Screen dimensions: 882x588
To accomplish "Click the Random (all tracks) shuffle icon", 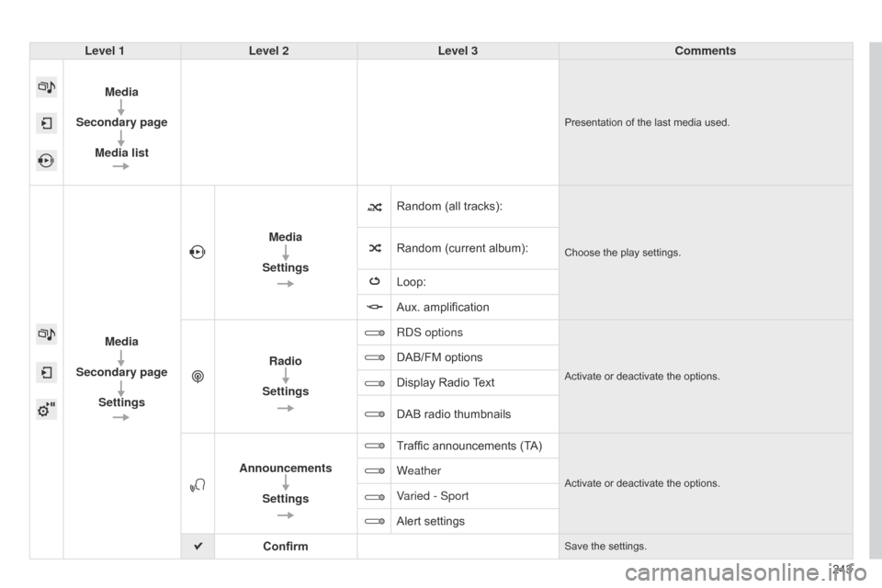I will click(374, 207).
